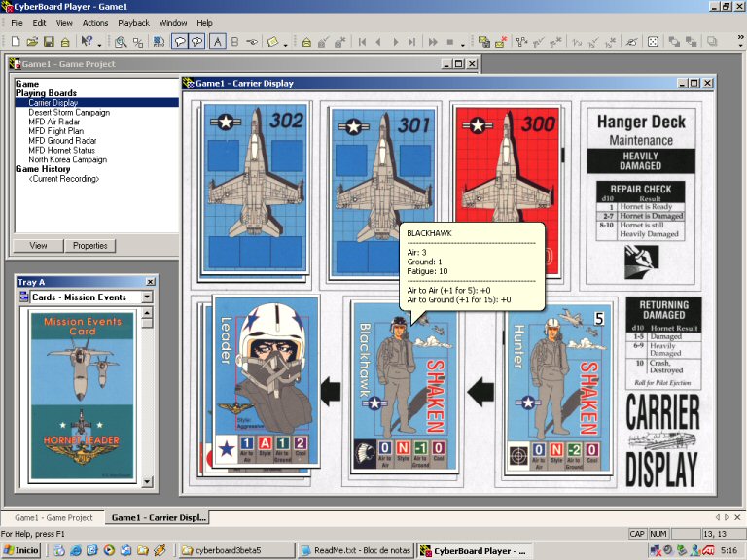Open the View menu

64,23
